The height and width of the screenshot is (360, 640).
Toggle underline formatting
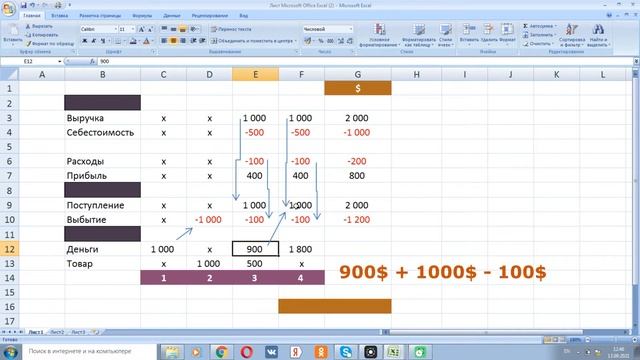103,41
